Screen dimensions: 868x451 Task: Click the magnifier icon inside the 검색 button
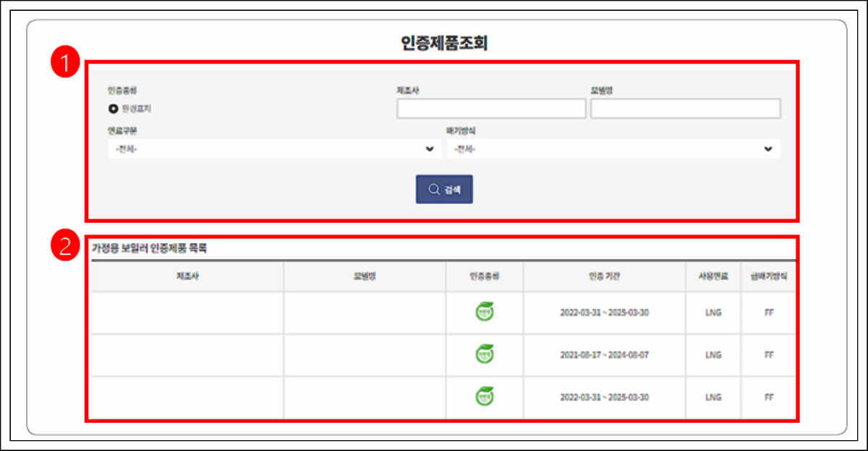(x=434, y=188)
